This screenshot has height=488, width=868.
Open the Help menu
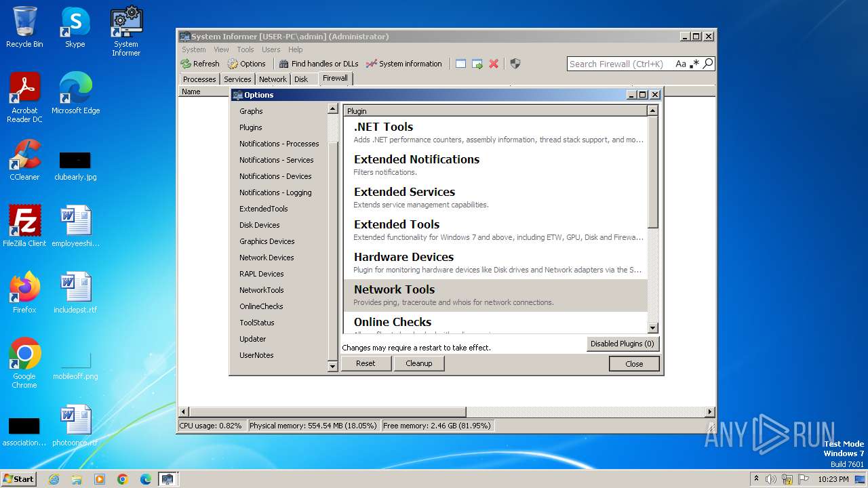(295, 49)
